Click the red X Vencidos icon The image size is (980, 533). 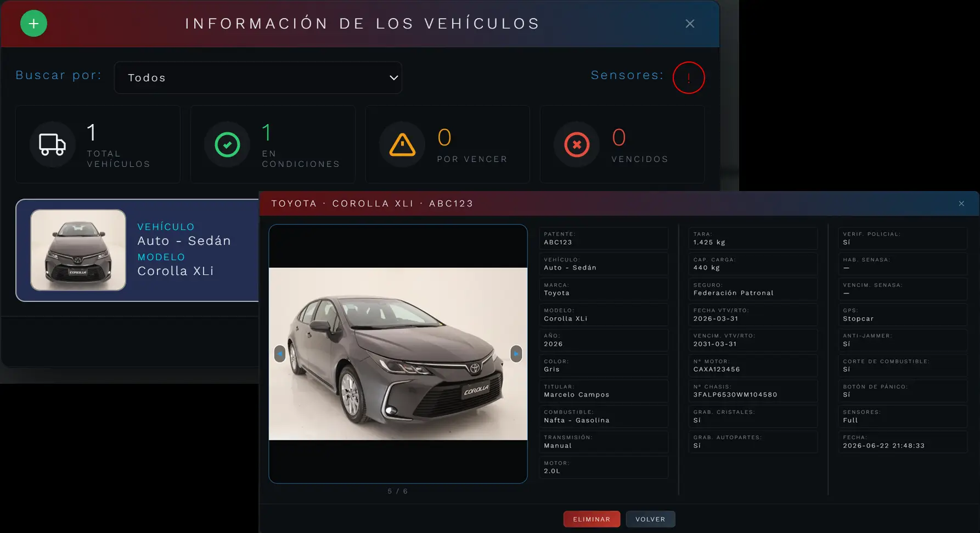point(577,144)
